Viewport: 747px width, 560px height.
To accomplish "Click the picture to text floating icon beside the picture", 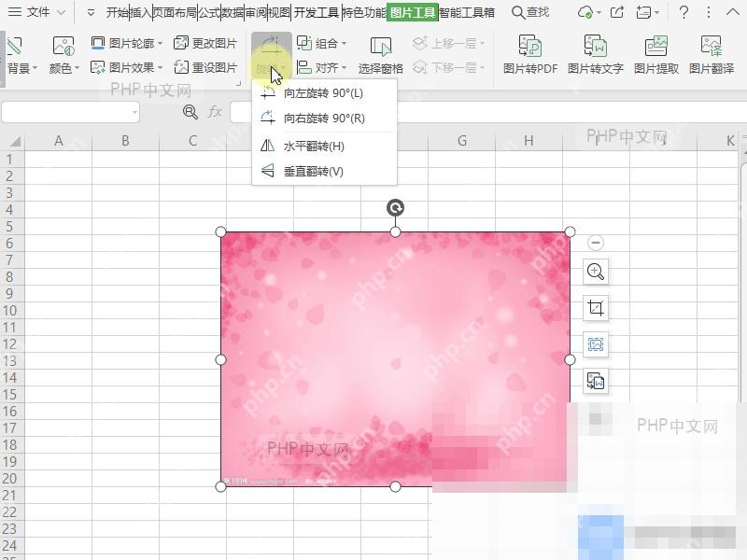I will (x=596, y=381).
